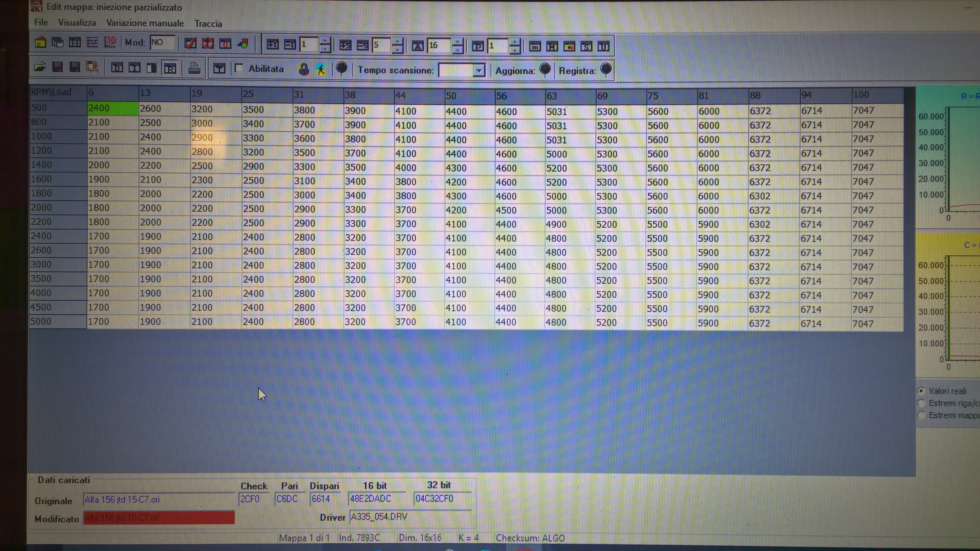Screen dimensions: 980x551
Task: Open the 3D graph view
Action: pyautogui.click(x=110, y=43)
